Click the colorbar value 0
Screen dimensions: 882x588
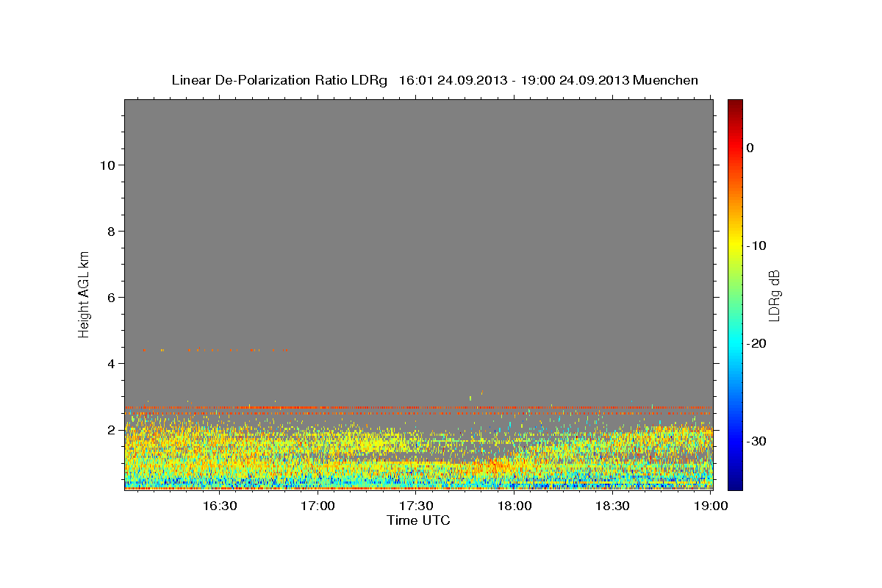750,148
